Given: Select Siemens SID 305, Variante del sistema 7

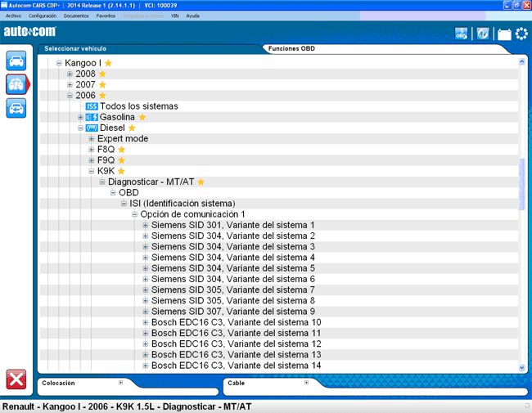Looking at the screenshot, I should (x=233, y=290).
